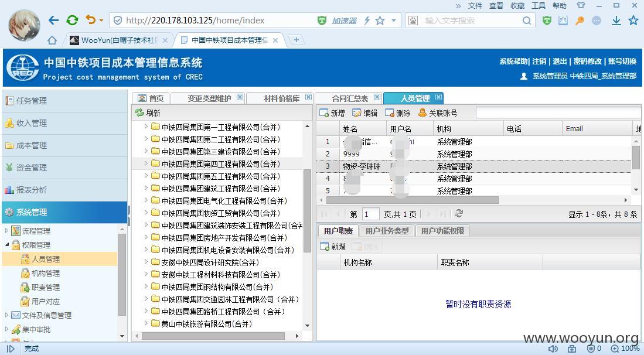
Task: Click the 新增 icon button in staff toolbar
Action: [332, 113]
